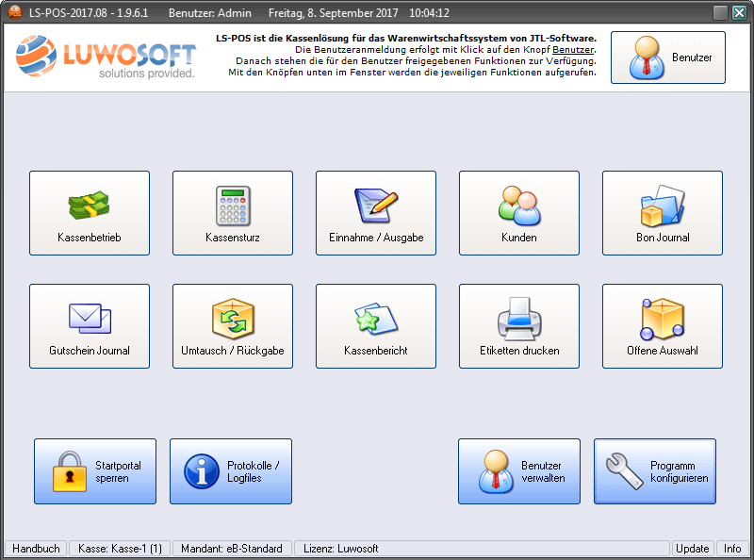Generate a Kassenbericht report
The image size is (754, 560).
[x=376, y=325]
